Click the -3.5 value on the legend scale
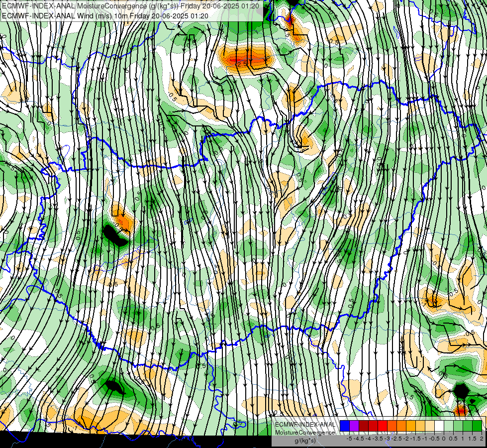The width and height of the screenshot is (487, 448). 378,439
